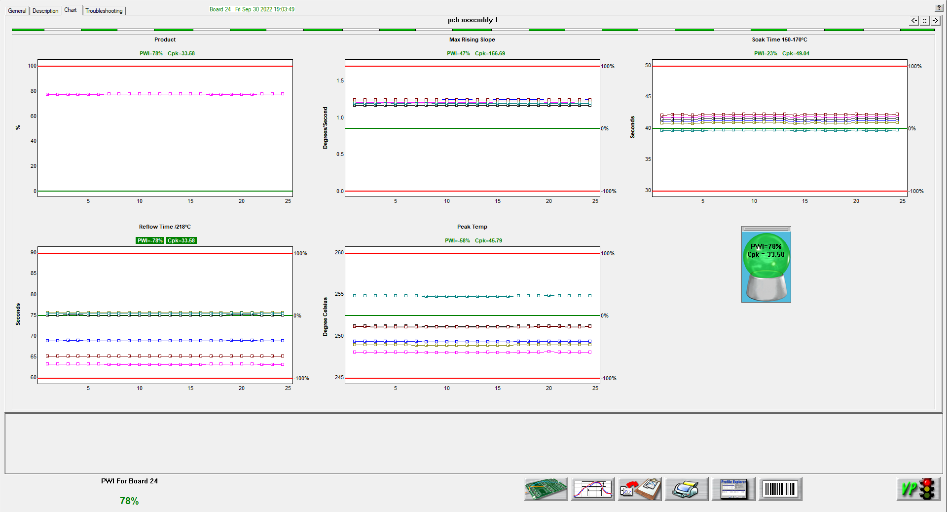Select the Chart tab
The image size is (947, 512).
[70, 10]
